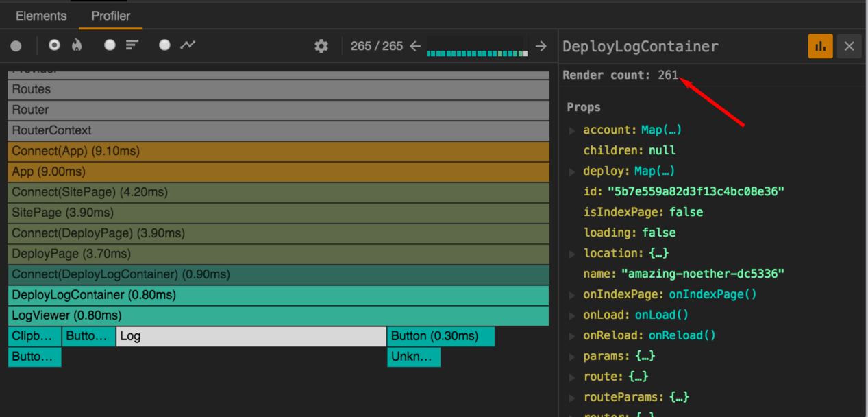Expand the deploy prop

tap(572, 171)
